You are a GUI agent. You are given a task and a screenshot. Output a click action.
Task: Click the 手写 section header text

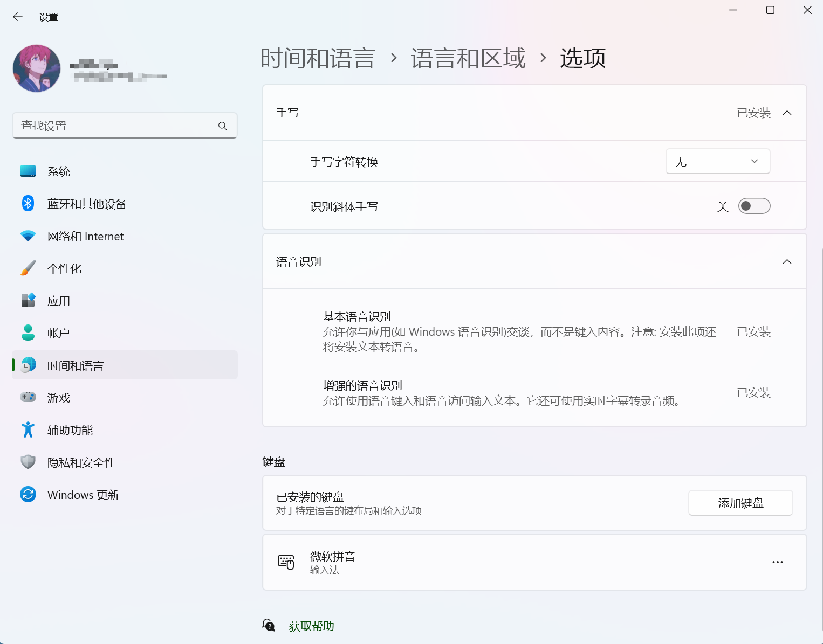pyautogui.click(x=287, y=113)
